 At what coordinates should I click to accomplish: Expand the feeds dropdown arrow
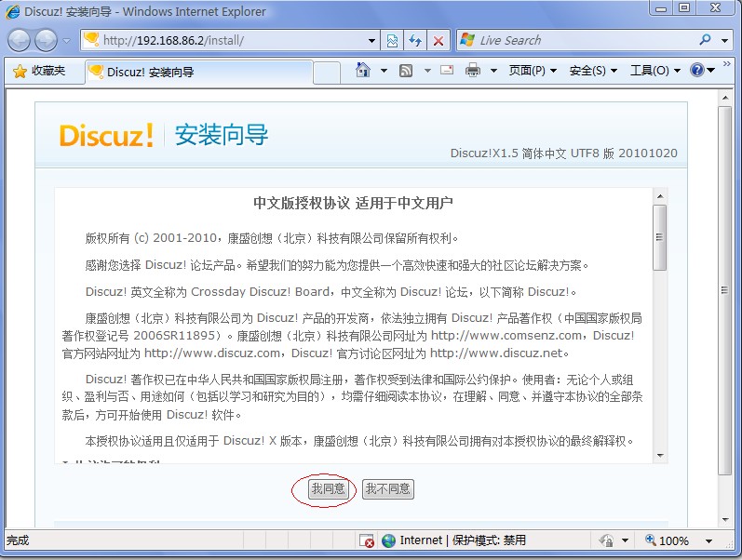coord(427,71)
